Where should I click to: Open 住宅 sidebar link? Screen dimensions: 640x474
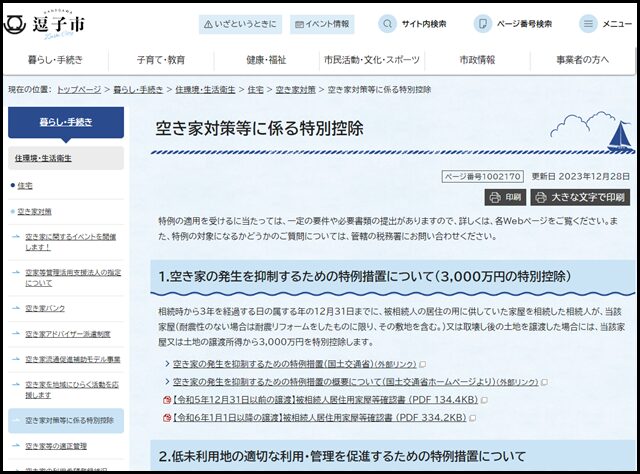pyautogui.click(x=25, y=186)
